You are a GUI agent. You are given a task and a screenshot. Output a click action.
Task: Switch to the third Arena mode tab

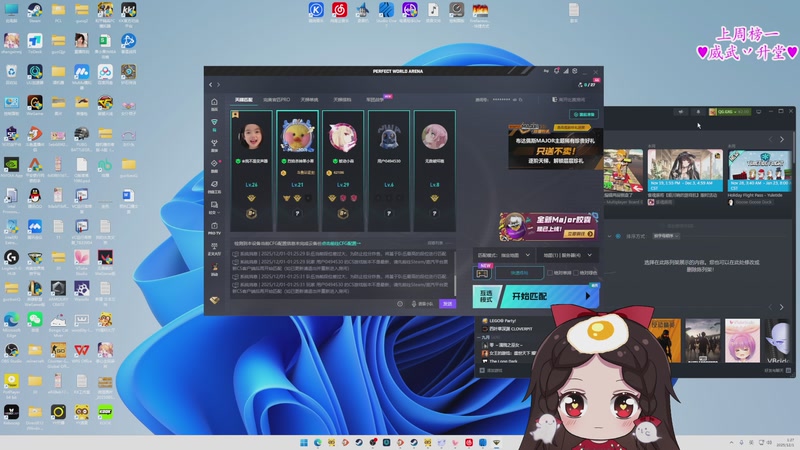pos(309,99)
